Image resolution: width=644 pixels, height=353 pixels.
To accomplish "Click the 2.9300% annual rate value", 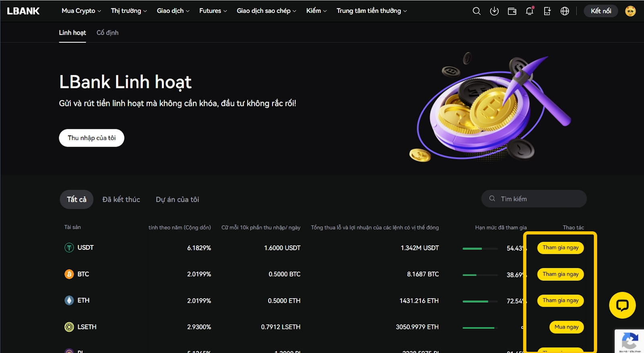I will 199,327.
